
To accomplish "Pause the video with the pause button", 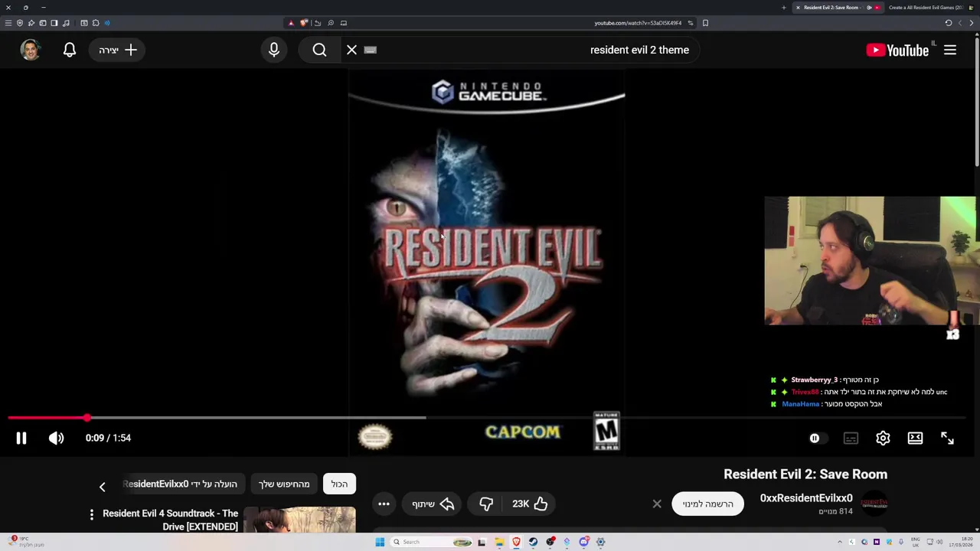I will coord(21,438).
